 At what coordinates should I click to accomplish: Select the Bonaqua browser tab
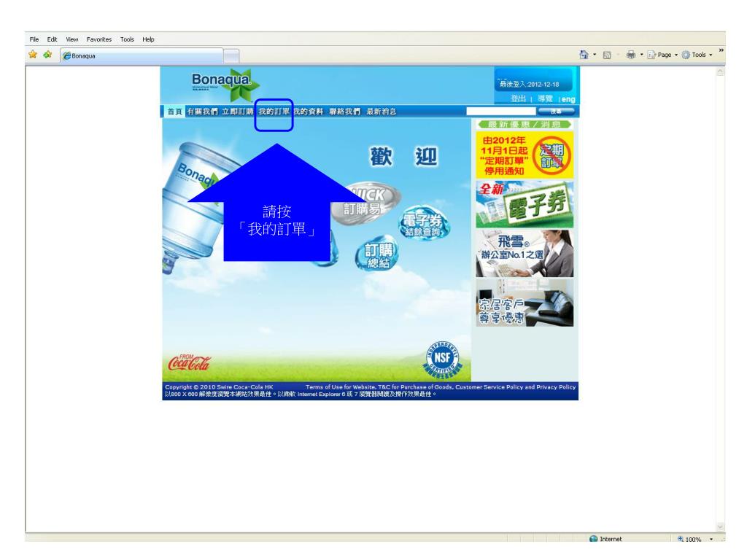(x=142, y=55)
